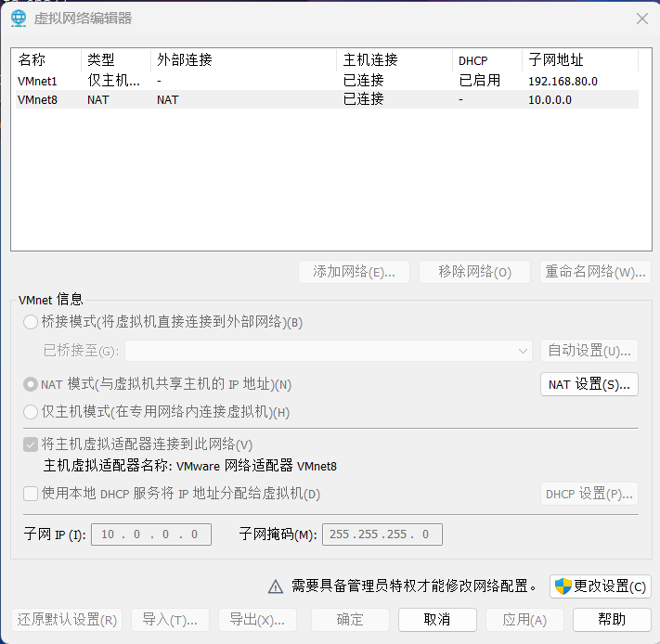Open the 已桥接至 dropdown list

tap(329, 351)
